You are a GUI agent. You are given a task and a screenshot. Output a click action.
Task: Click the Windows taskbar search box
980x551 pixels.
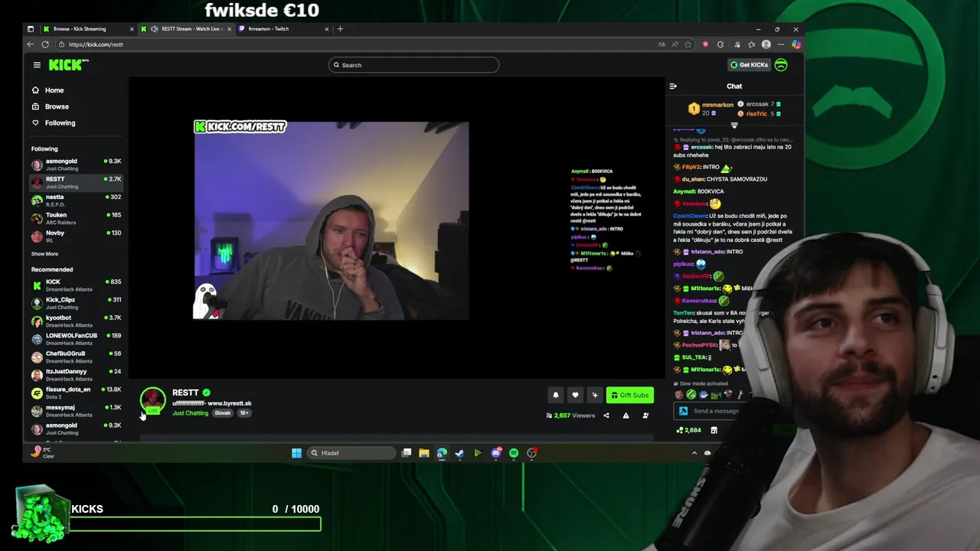tap(353, 453)
